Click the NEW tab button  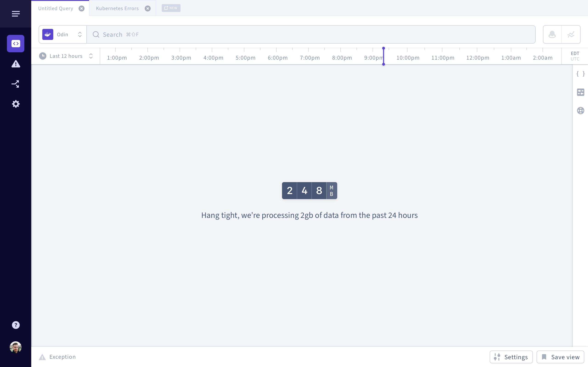pos(171,8)
